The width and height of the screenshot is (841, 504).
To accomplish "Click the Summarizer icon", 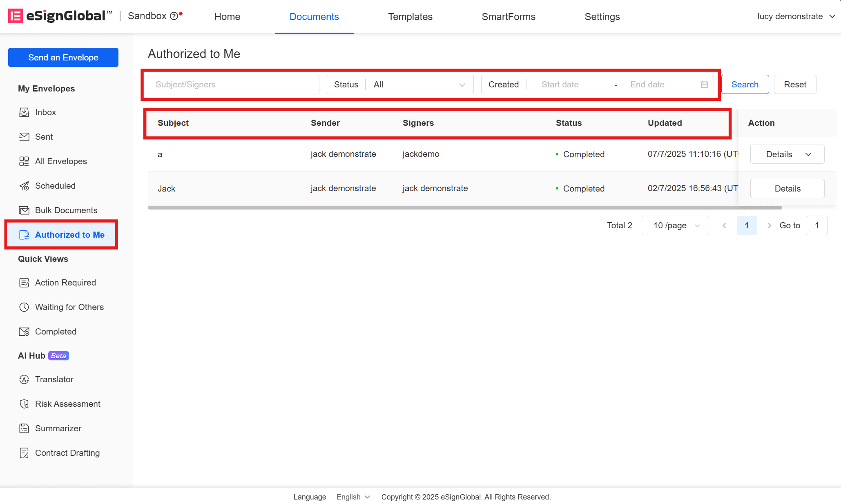I will click(x=24, y=428).
